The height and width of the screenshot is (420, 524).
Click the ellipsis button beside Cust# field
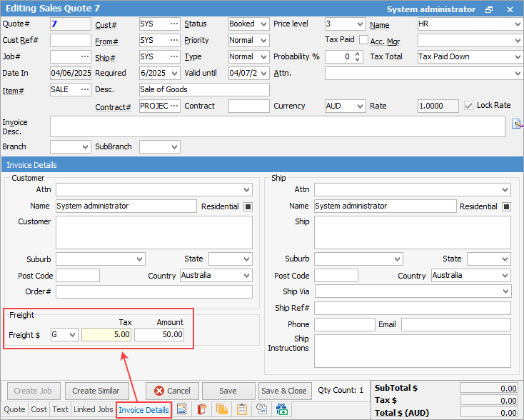click(174, 24)
